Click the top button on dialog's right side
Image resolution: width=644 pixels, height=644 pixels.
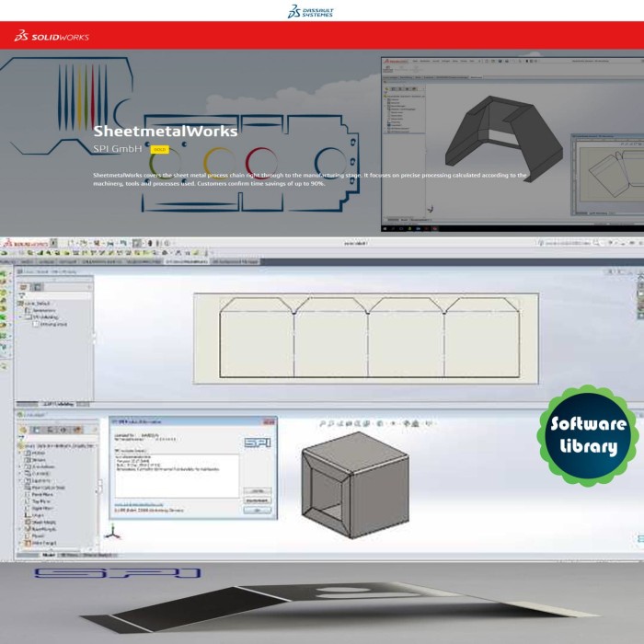click(x=258, y=491)
